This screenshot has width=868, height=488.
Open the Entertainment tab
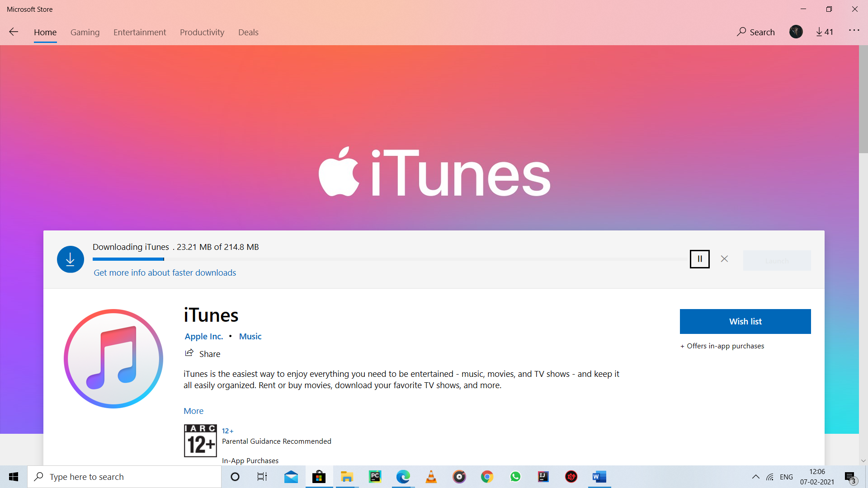[x=140, y=32]
